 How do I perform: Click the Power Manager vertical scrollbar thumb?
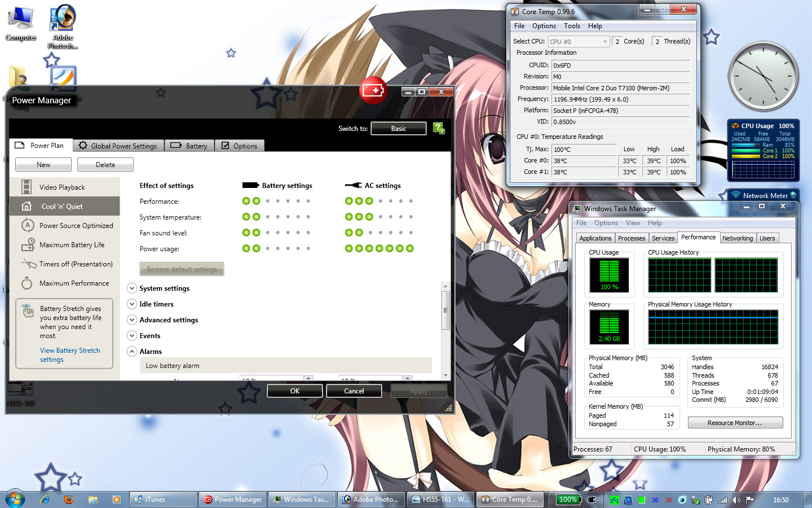[x=445, y=310]
